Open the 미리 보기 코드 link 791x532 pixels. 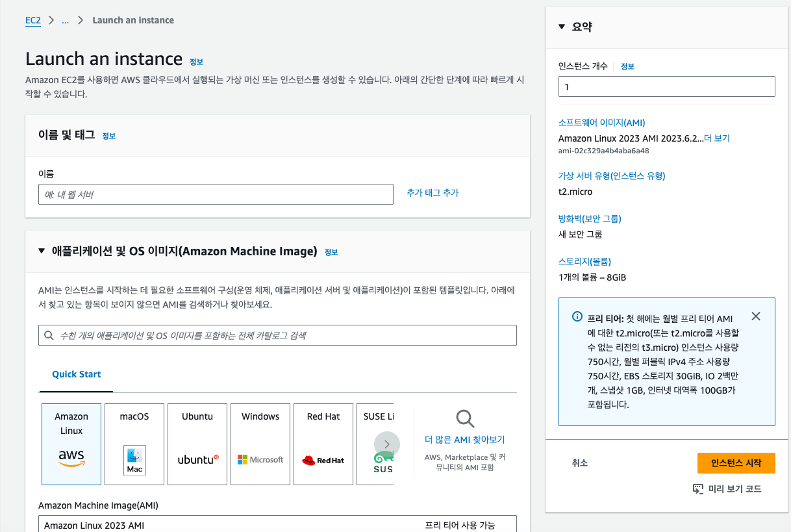point(734,489)
